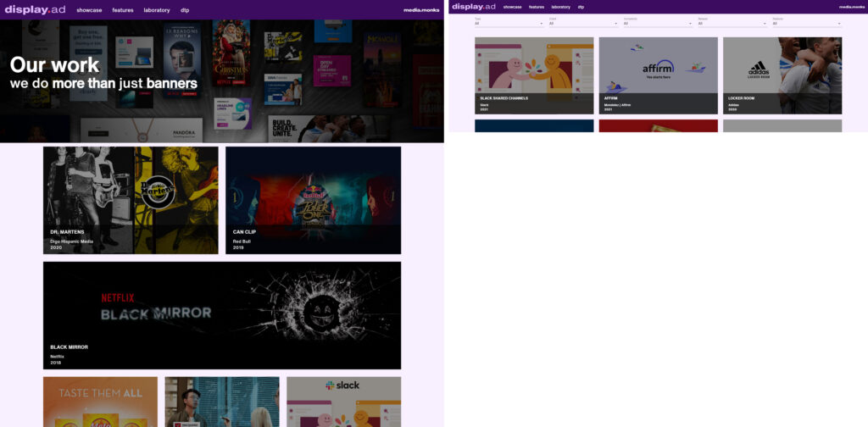The width and height of the screenshot is (868, 427).
Task: Click the display.ad logo in left page header
Action: pyautogui.click(x=36, y=10)
